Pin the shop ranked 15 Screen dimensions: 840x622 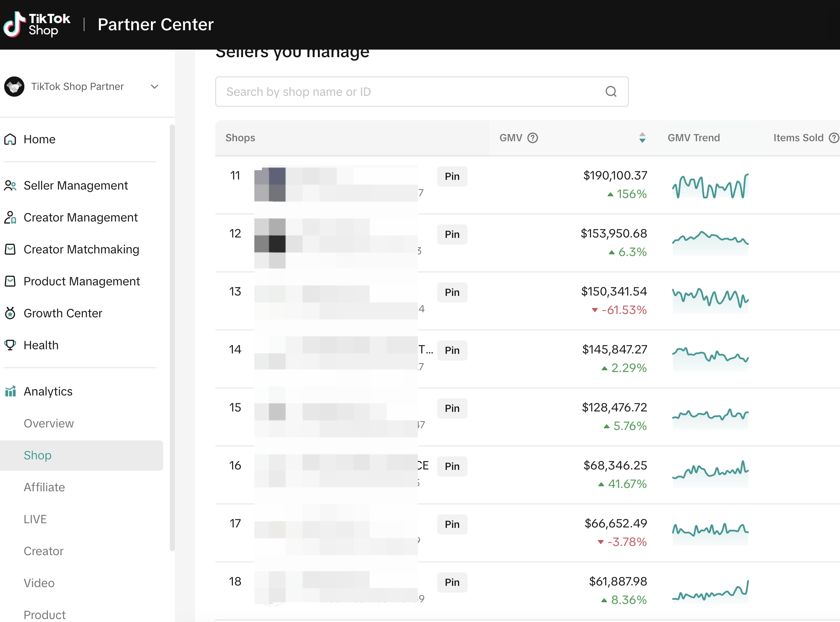[x=452, y=409]
